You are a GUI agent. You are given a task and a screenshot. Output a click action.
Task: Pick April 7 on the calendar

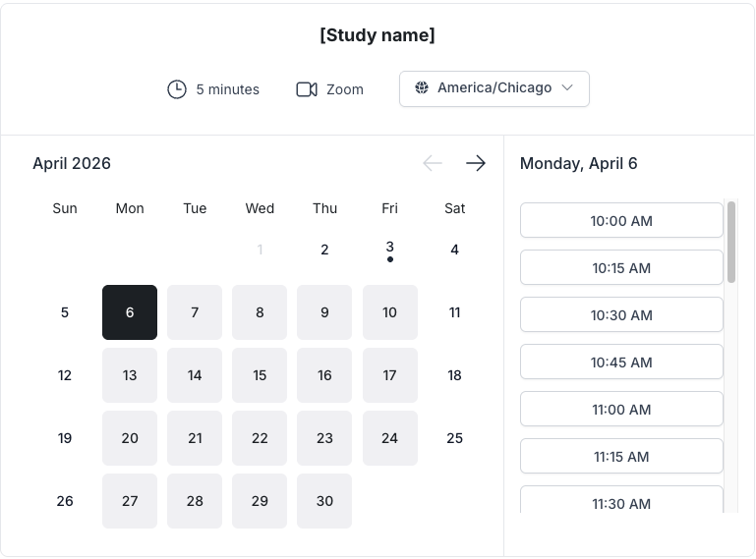pos(195,312)
